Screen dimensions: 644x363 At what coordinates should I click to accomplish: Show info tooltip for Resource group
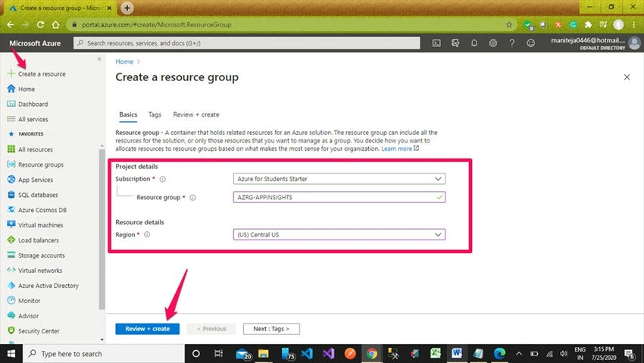[x=192, y=198]
